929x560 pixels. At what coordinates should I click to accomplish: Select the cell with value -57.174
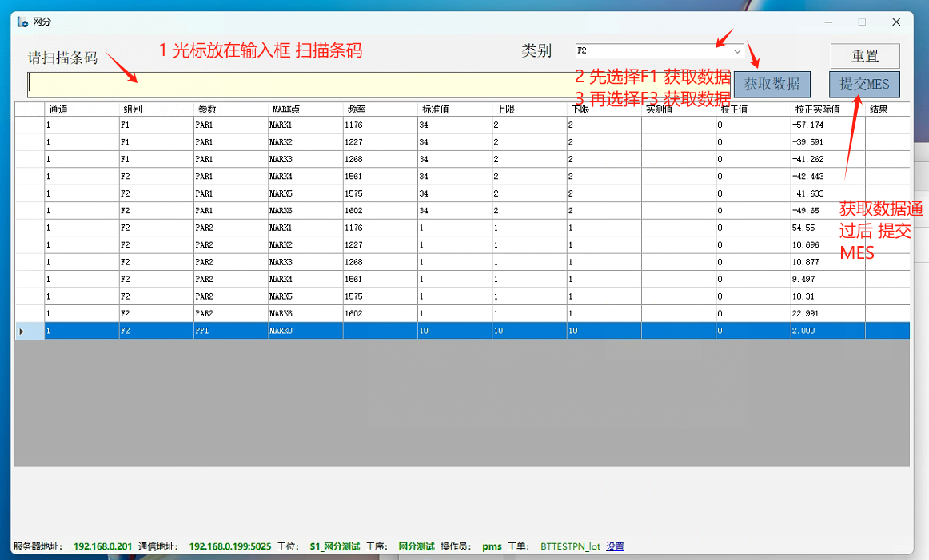pyautogui.click(x=827, y=125)
